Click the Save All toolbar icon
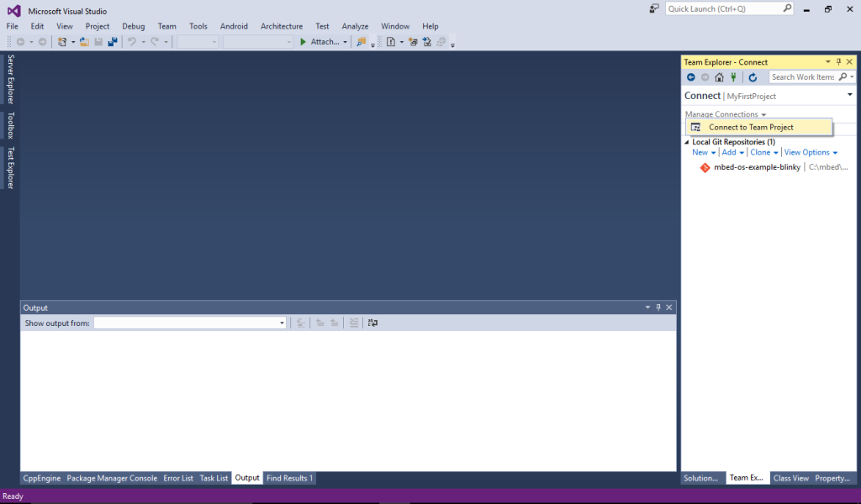 [x=113, y=41]
